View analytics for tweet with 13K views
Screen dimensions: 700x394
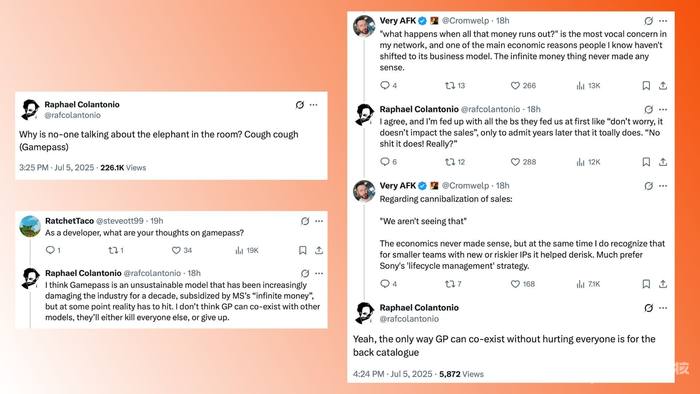pos(580,85)
